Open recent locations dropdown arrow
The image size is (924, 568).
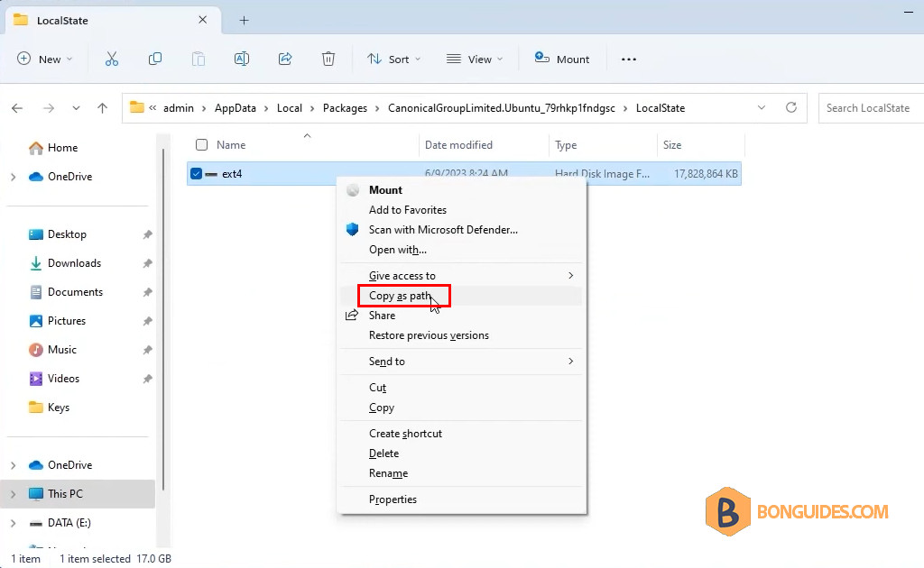coord(76,108)
